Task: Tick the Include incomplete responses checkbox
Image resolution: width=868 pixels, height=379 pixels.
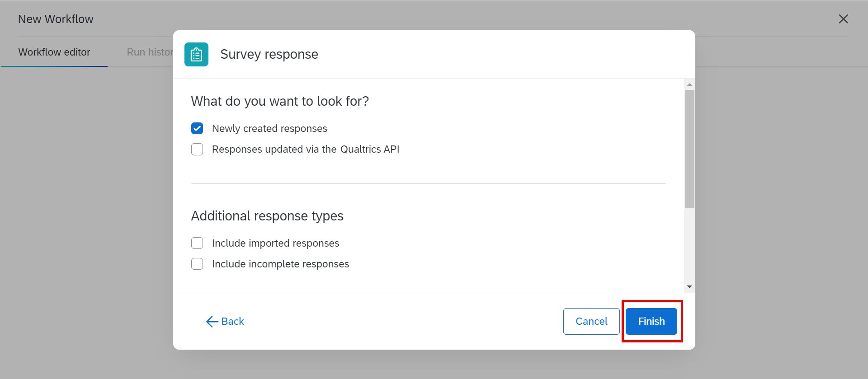Action: tap(197, 264)
